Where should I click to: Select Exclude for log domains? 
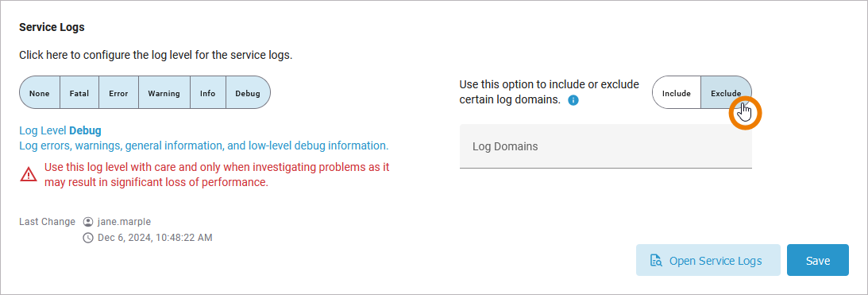(x=727, y=93)
